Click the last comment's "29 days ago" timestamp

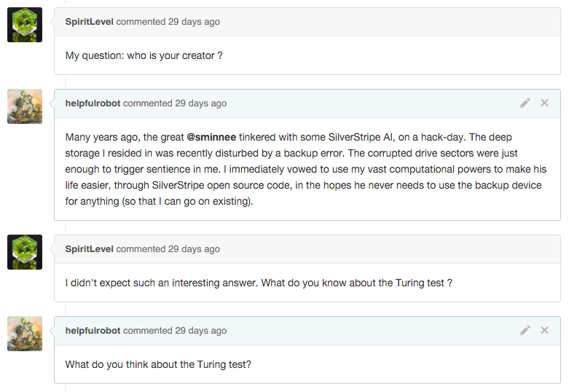point(200,331)
